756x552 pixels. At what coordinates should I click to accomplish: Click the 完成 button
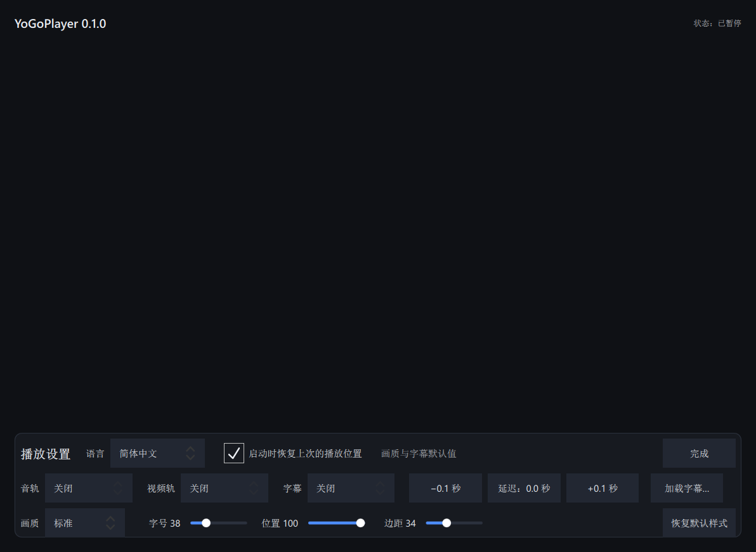tap(699, 453)
